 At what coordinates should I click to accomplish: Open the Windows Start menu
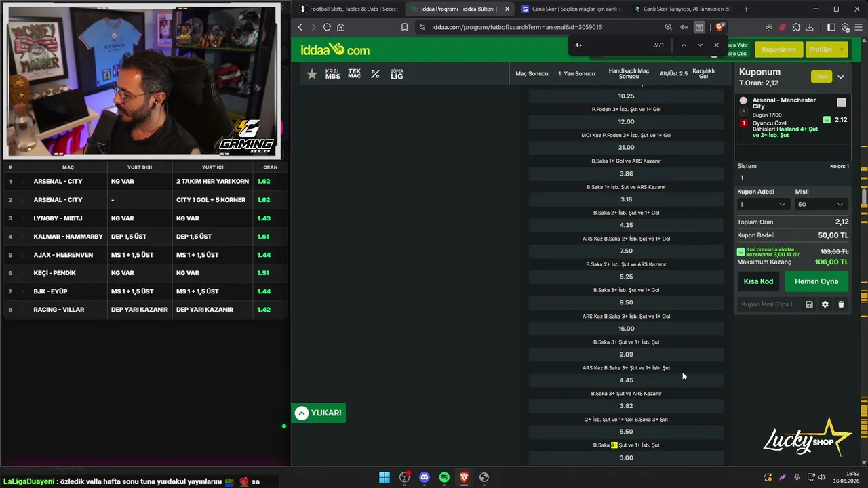[384, 477]
